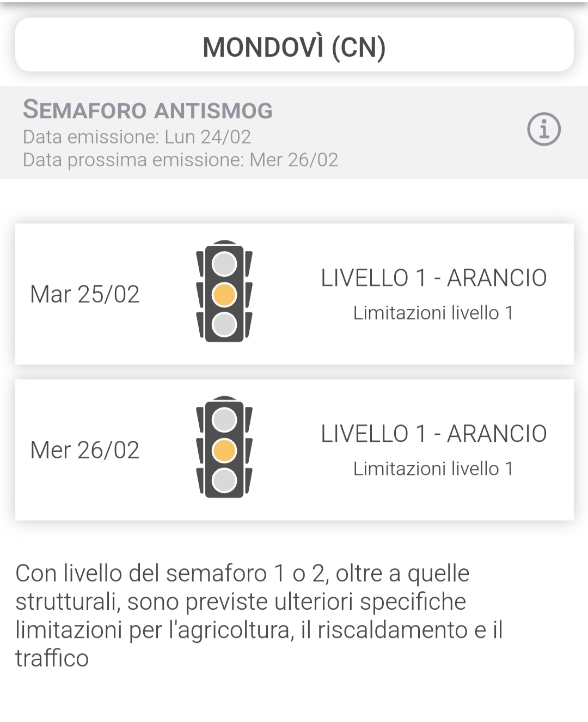Select the Mar 25/02 date label

85,294
